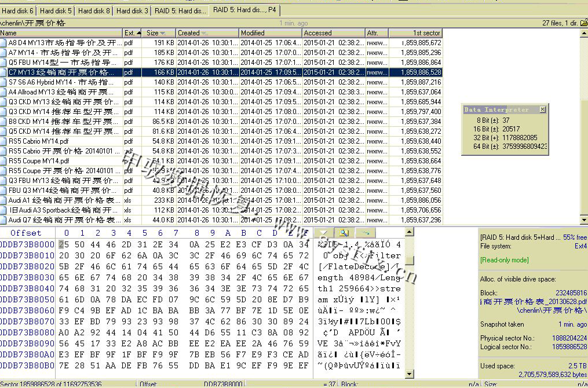This screenshot has width=588, height=388.
Task: Select the Q5 FBU MY14 pdf file
Action: pos(221,62)
